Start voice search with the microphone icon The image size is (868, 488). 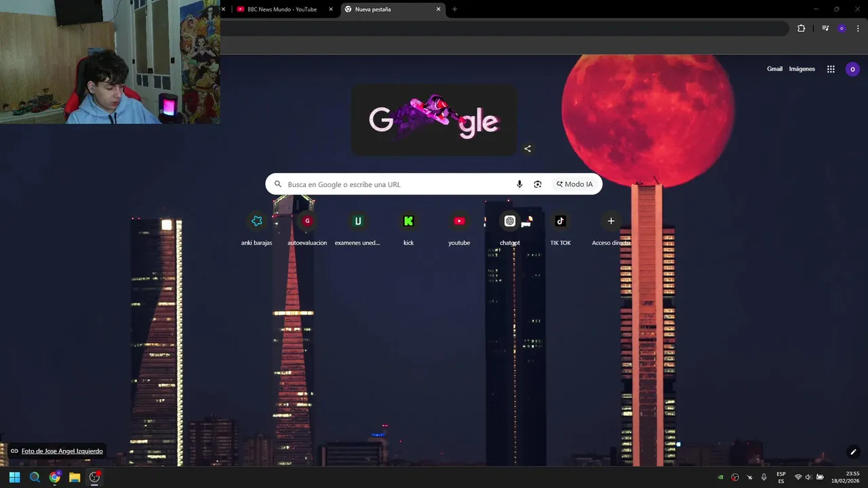click(x=519, y=184)
